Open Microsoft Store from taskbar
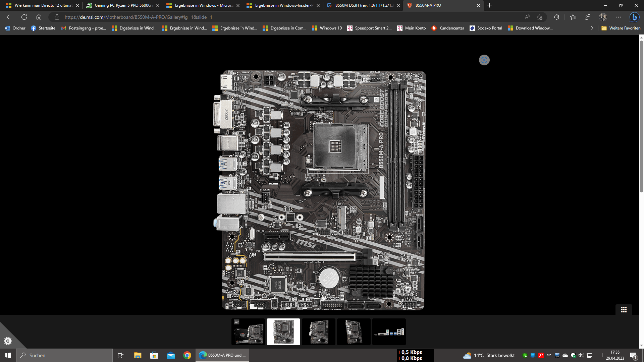The height and width of the screenshot is (362, 644). (154, 355)
